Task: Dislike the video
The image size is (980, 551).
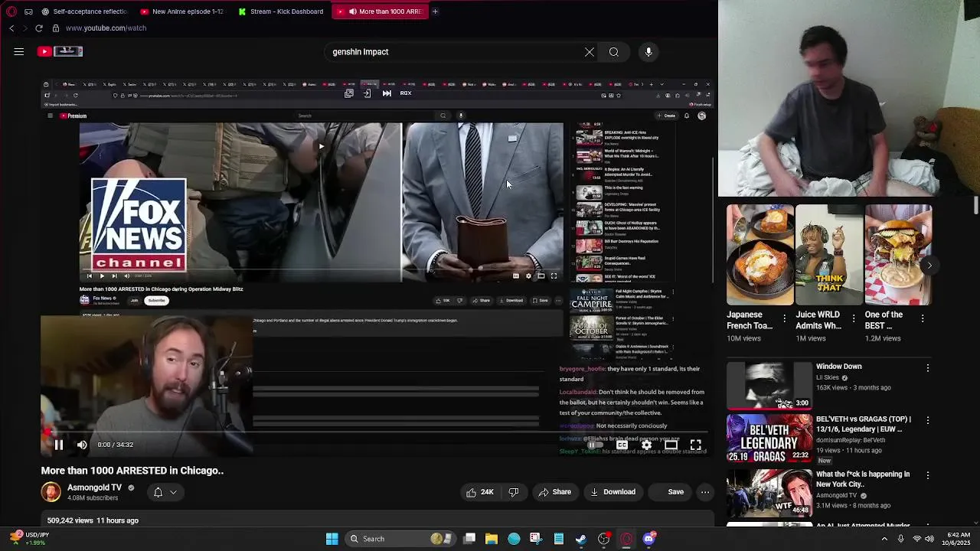Action: [x=514, y=492]
